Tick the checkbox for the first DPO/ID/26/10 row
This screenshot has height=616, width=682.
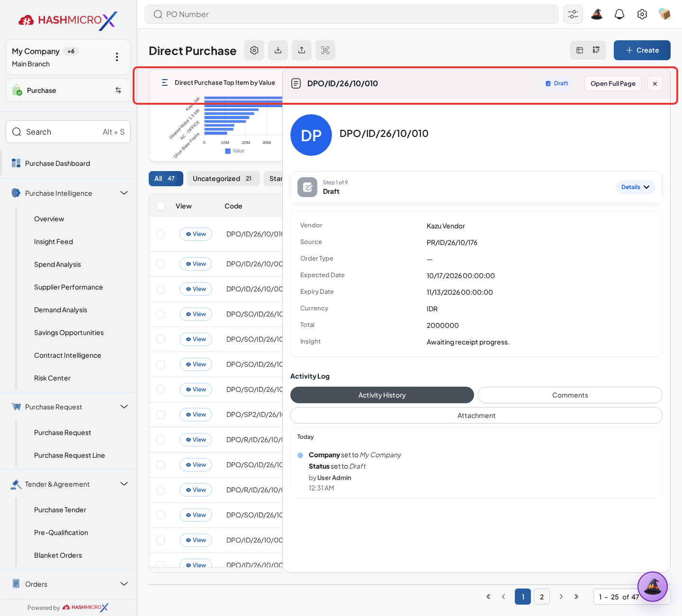pos(161,234)
